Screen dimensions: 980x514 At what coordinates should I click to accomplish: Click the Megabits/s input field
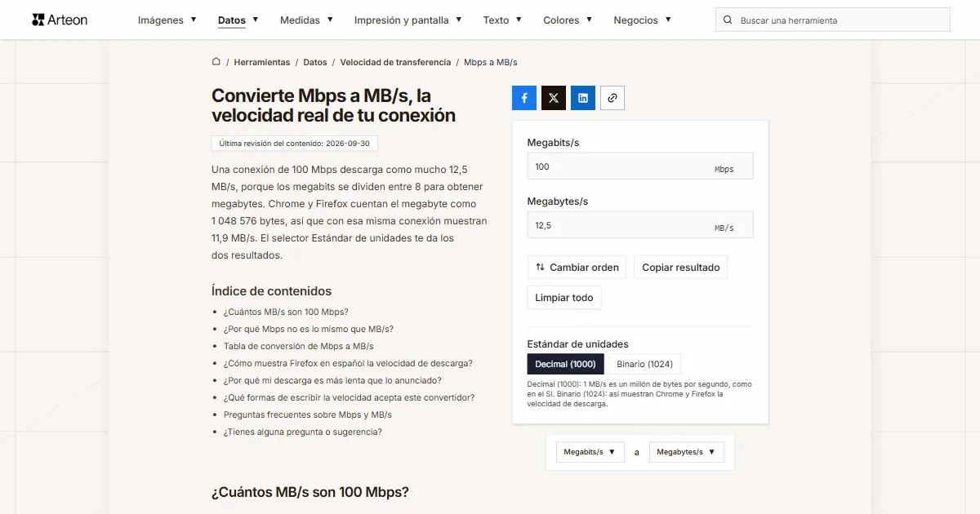(640, 166)
